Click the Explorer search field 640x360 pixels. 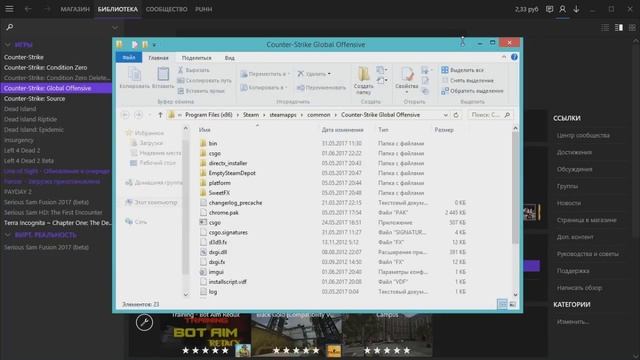(490, 115)
